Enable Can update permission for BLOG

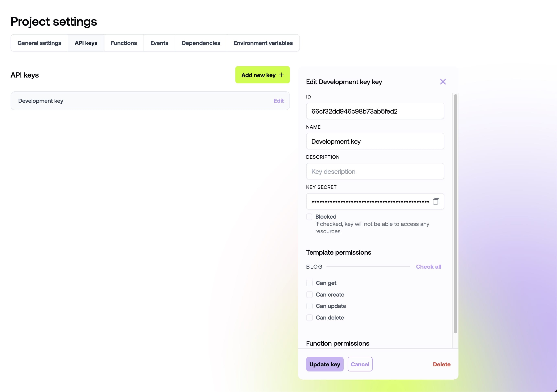click(309, 306)
